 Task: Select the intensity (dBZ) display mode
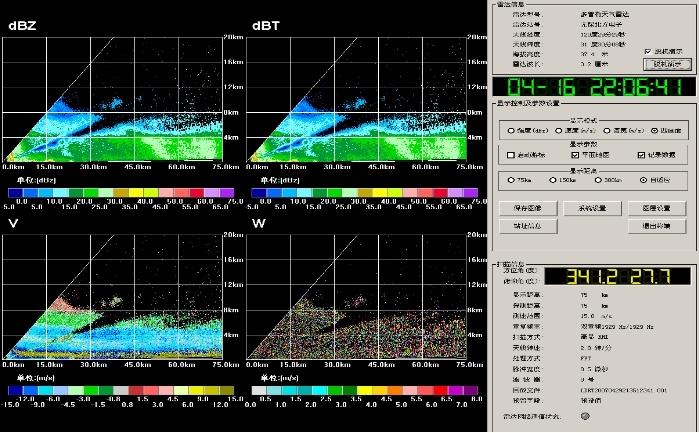click(x=510, y=131)
